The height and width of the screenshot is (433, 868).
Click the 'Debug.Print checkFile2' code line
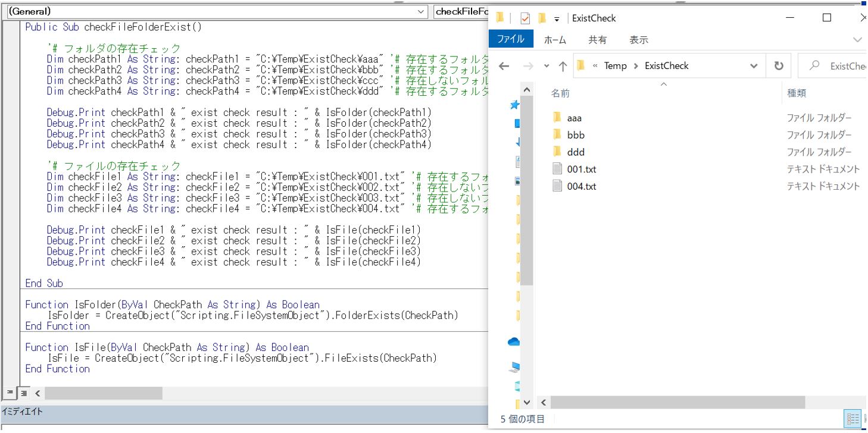pos(234,241)
